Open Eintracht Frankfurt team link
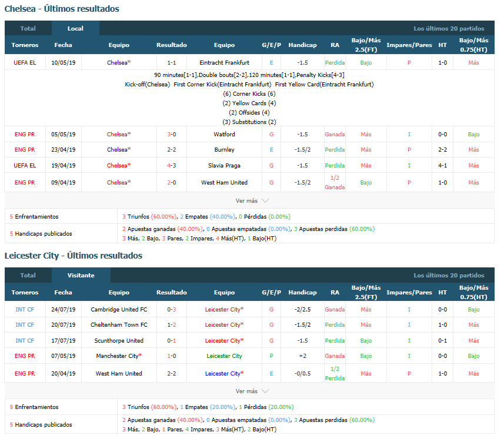Screen dimensions: 504x439 tap(224, 63)
